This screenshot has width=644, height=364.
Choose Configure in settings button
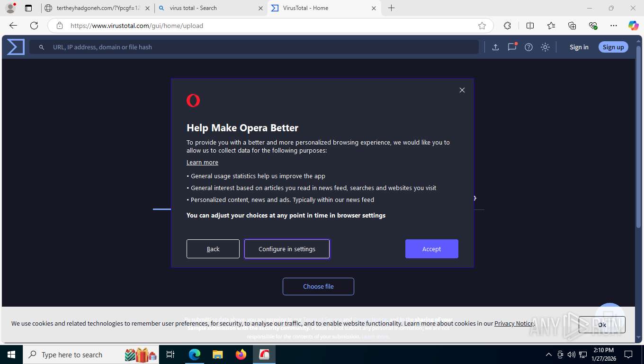pos(287,249)
